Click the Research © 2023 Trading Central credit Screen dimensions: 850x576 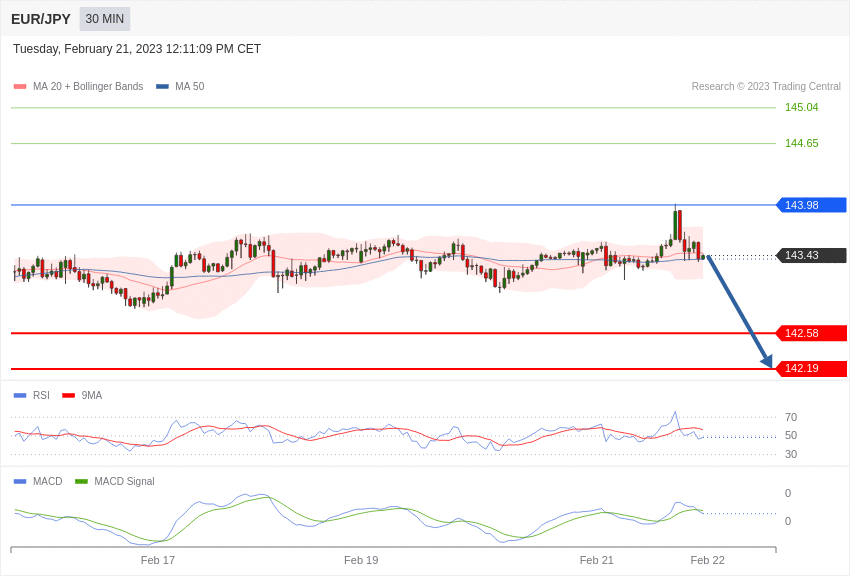[766, 87]
